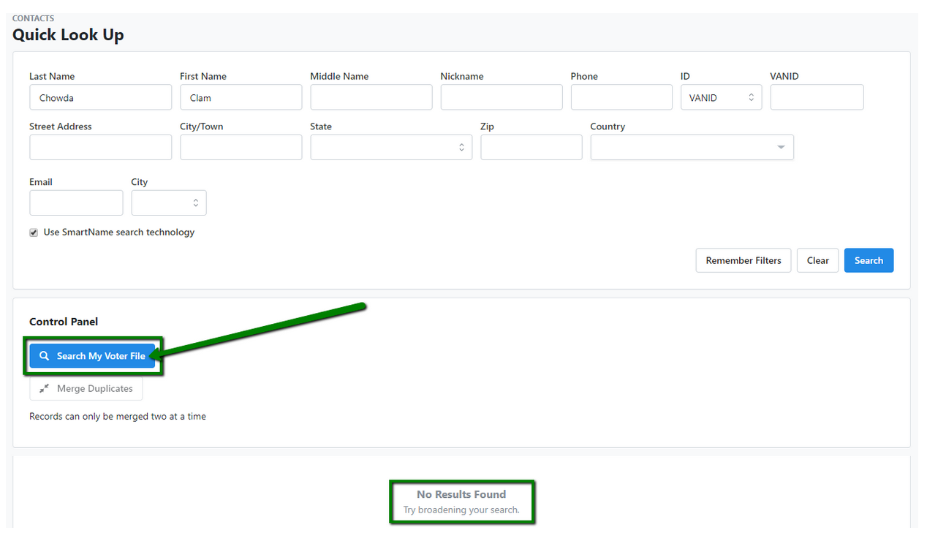Click magnifier icon on Search My Voter File
The image size is (927, 560).
[x=45, y=356]
